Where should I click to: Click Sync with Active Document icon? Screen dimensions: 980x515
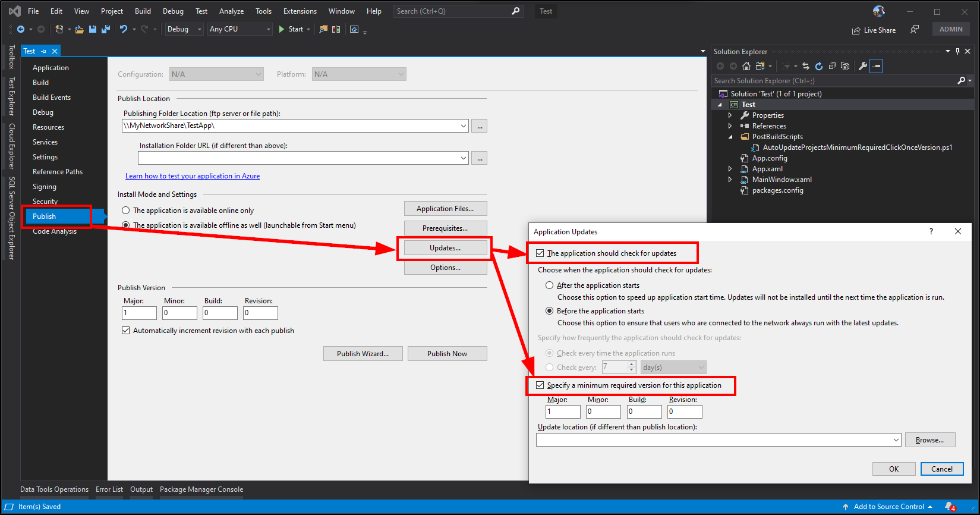click(x=806, y=66)
